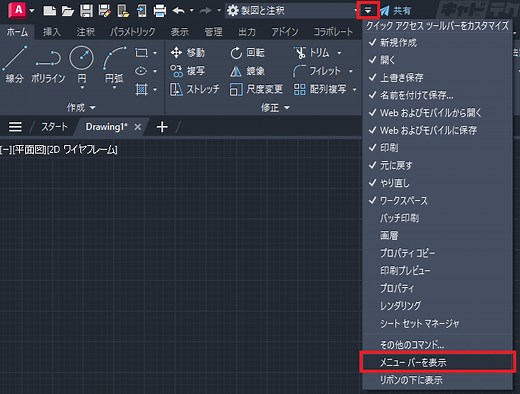The height and width of the screenshot is (394, 520).
Task: Expand the 修正 panel flyout
Action: coord(275,107)
